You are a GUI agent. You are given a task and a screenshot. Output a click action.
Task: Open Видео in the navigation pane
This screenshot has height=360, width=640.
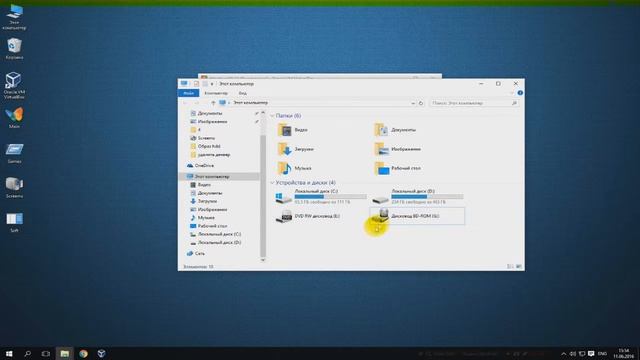[x=200, y=185]
